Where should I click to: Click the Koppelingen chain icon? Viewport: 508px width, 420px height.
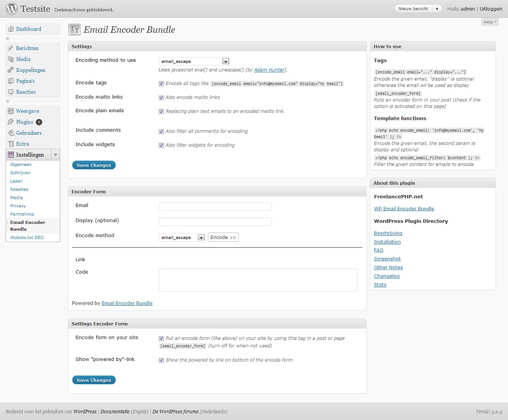pyautogui.click(x=11, y=70)
